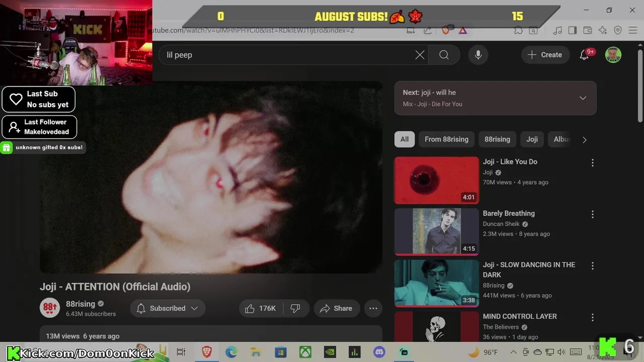Open the Joji - Like You Do video title
This screenshot has height=362, width=644.
tap(510, 161)
